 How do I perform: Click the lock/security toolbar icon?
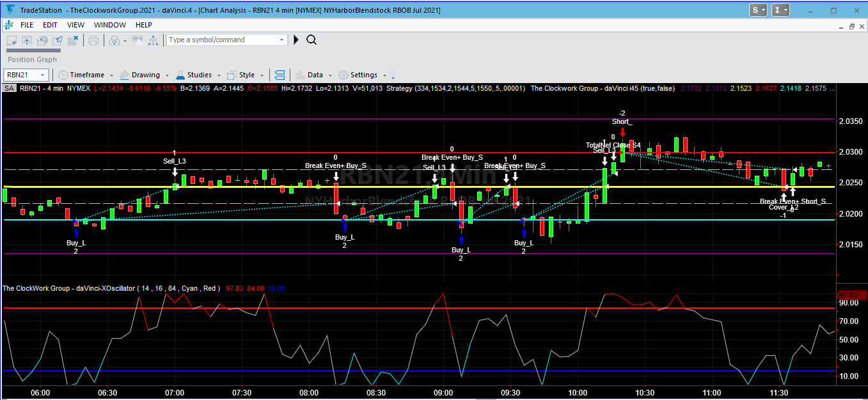pyautogui.click(x=114, y=40)
